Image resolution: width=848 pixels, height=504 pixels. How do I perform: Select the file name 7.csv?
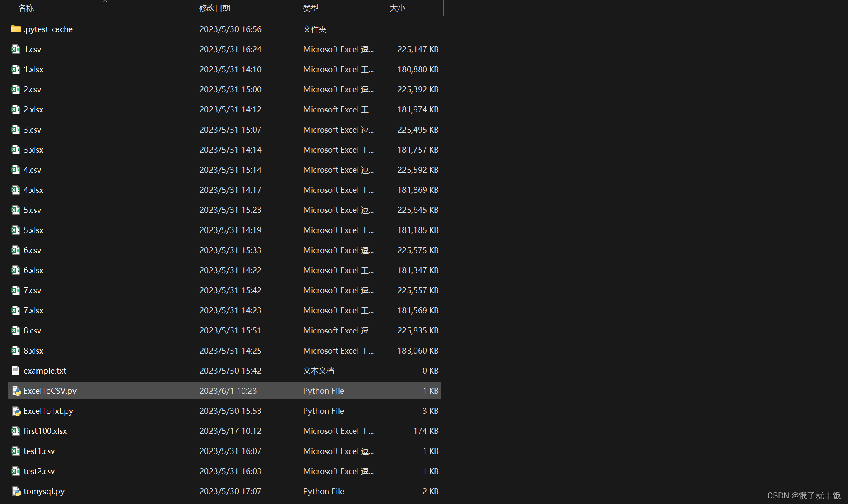(x=33, y=290)
